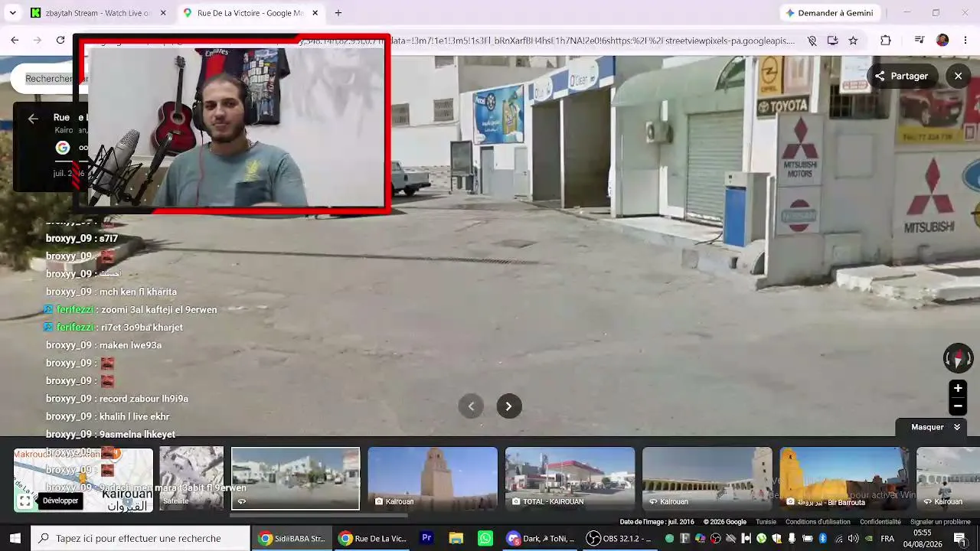Viewport: 980px width, 551px height.
Task: Open the 05:55 clock and date
Action: click(x=923, y=538)
